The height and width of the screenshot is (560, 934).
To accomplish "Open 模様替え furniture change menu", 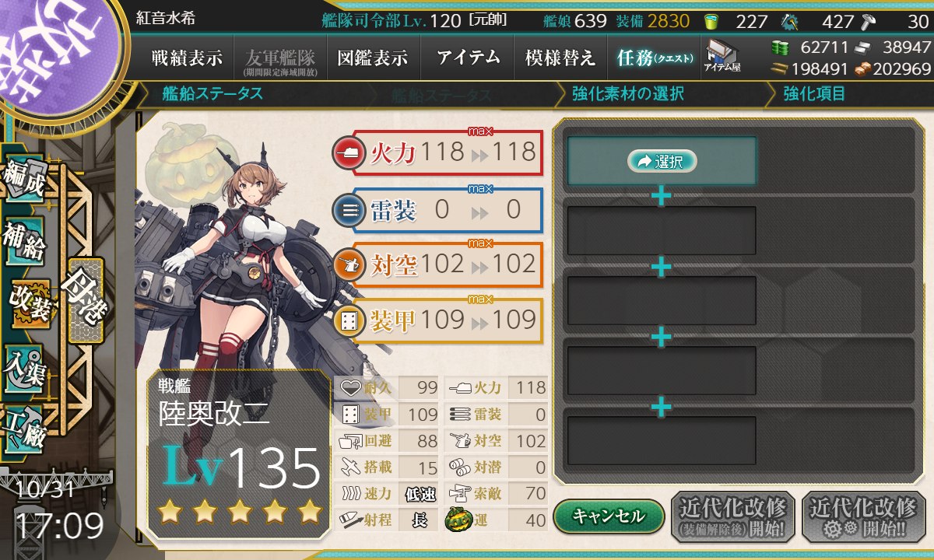I will [560, 58].
